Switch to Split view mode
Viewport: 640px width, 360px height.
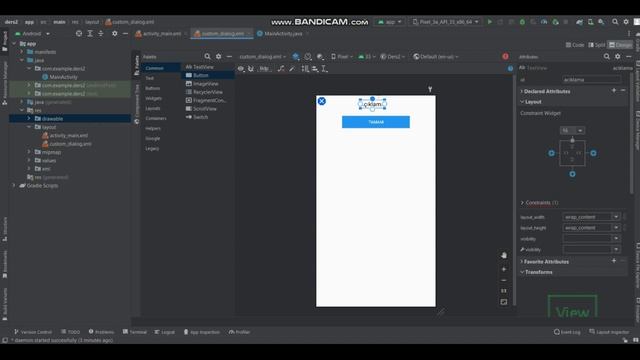tap(596, 45)
